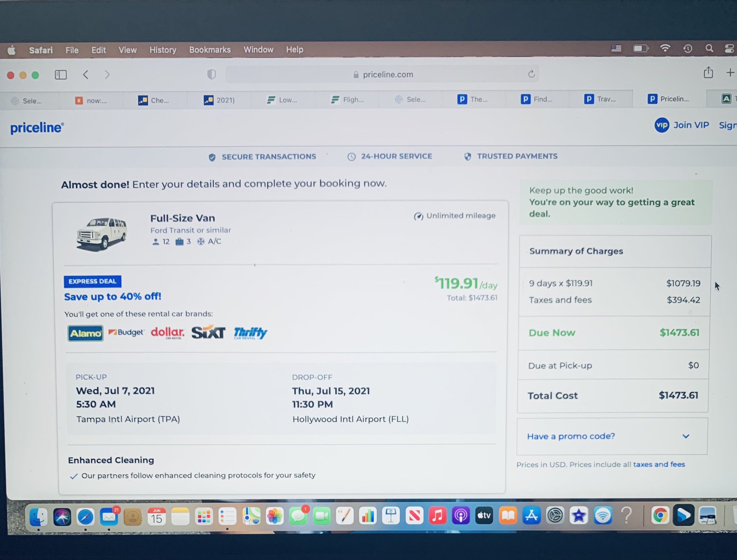Open the Bookmarks menu
737x560 pixels.
pyautogui.click(x=210, y=50)
